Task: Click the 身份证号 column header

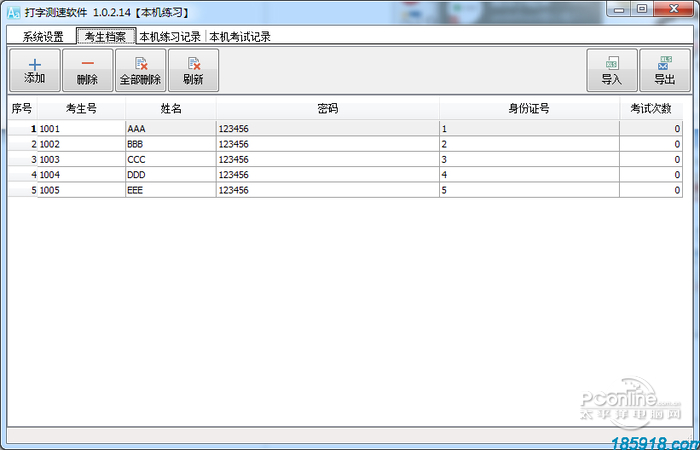Action: (x=529, y=108)
